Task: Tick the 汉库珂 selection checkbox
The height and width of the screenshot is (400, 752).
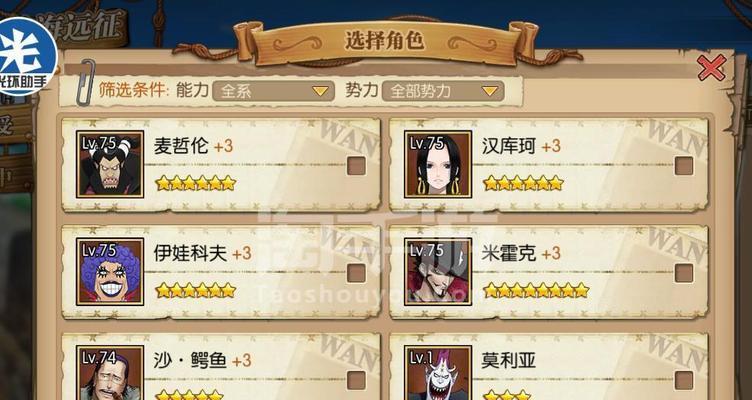Action: coord(684,166)
